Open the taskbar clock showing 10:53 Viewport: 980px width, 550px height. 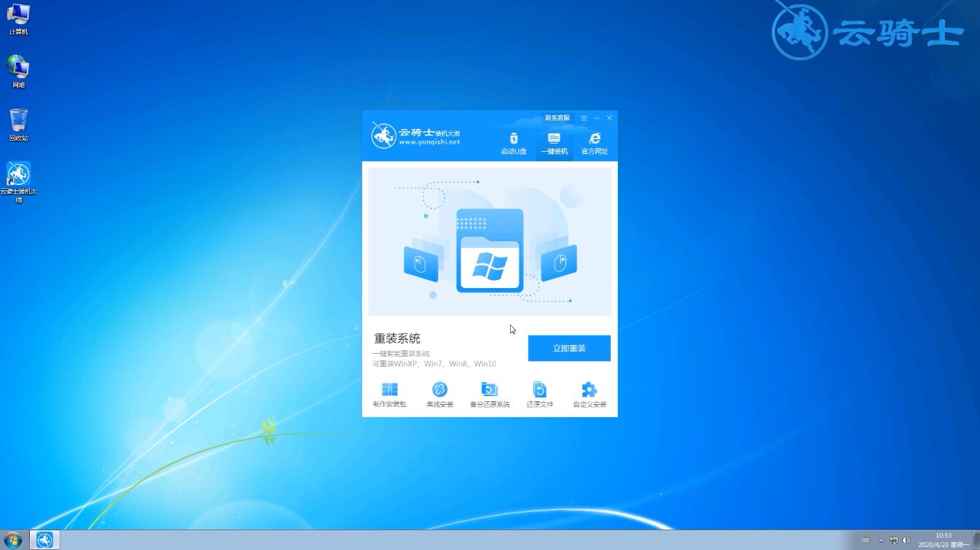pyautogui.click(x=944, y=541)
